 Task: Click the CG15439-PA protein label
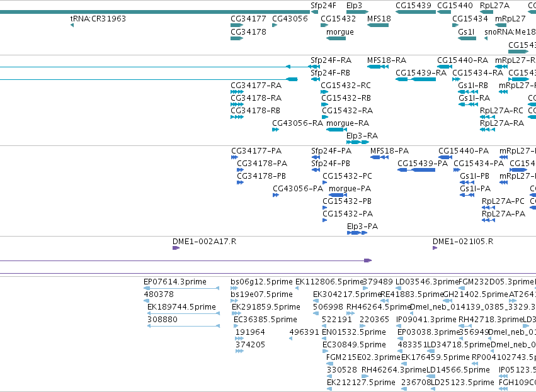[x=423, y=164]
